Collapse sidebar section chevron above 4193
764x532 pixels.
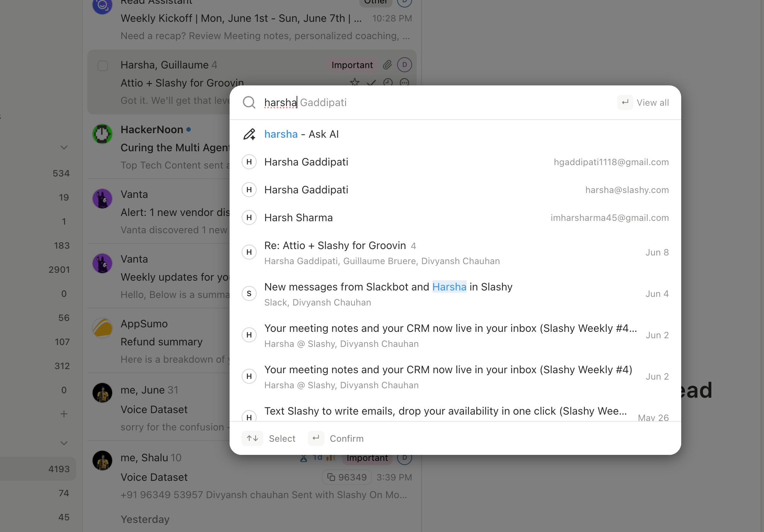tap(64, 443)
